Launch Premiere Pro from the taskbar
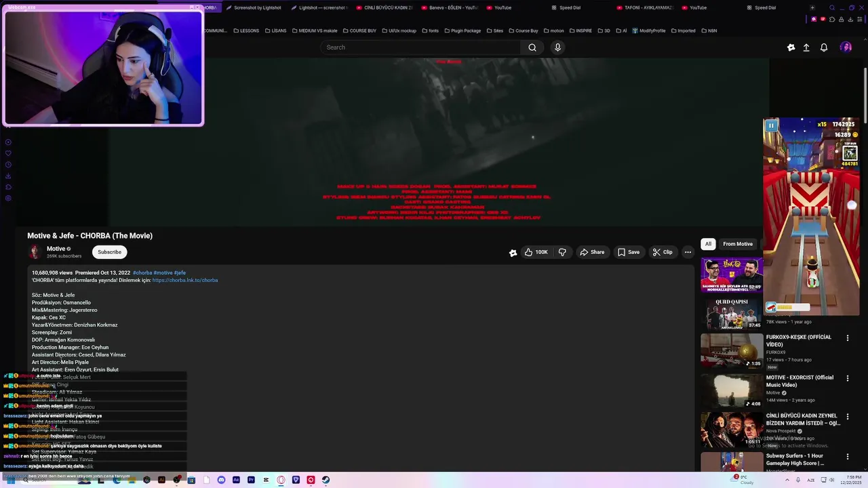Viewport: 868px width, 488px height. pyautogui.click(x=251, y=480)
